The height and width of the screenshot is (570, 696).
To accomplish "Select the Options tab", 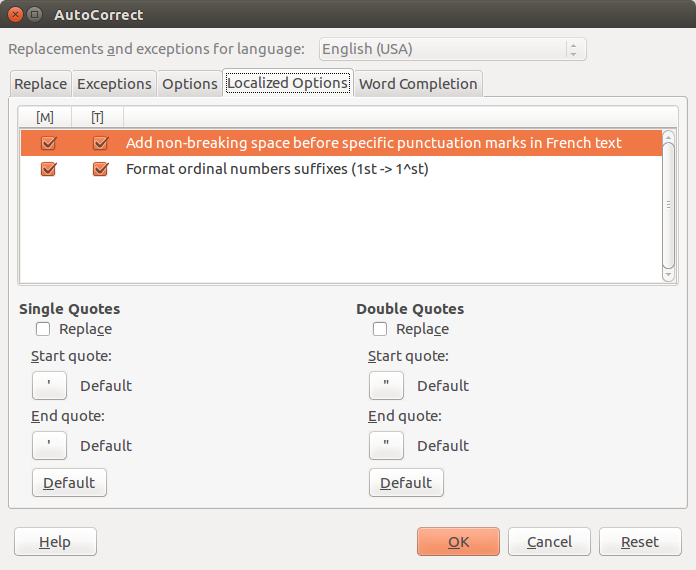I will (x=189, y=84).
